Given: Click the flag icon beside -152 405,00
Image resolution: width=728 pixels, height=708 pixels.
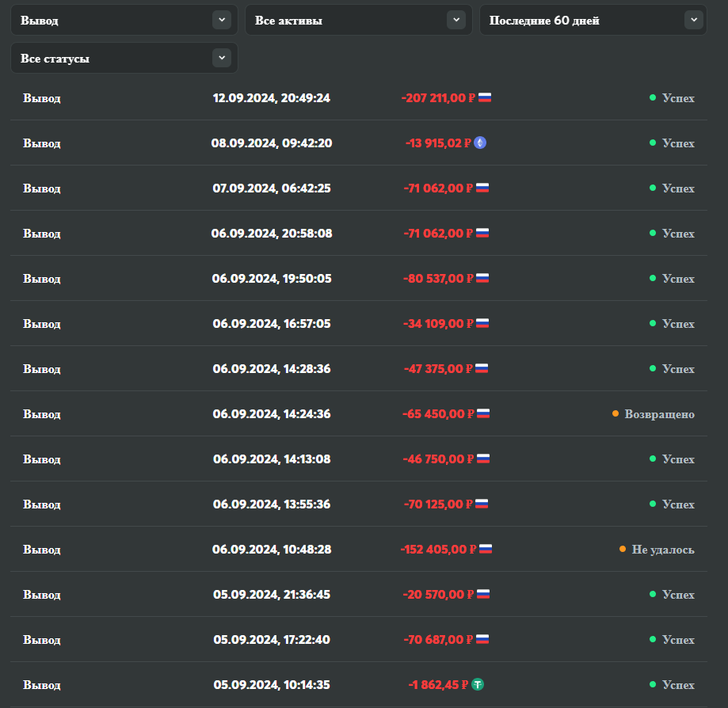Looking at the screenshot, I should pos(486,550).
